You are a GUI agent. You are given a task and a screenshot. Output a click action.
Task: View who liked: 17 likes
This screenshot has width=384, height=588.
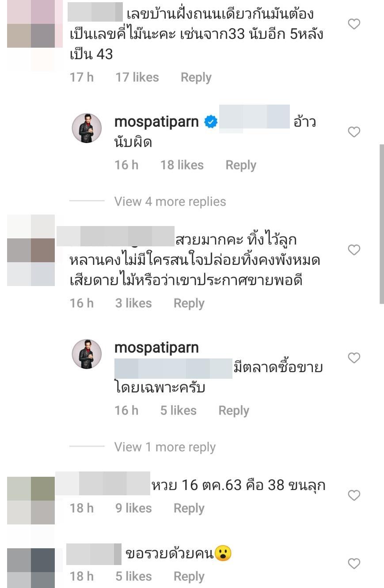coord(137,78)
